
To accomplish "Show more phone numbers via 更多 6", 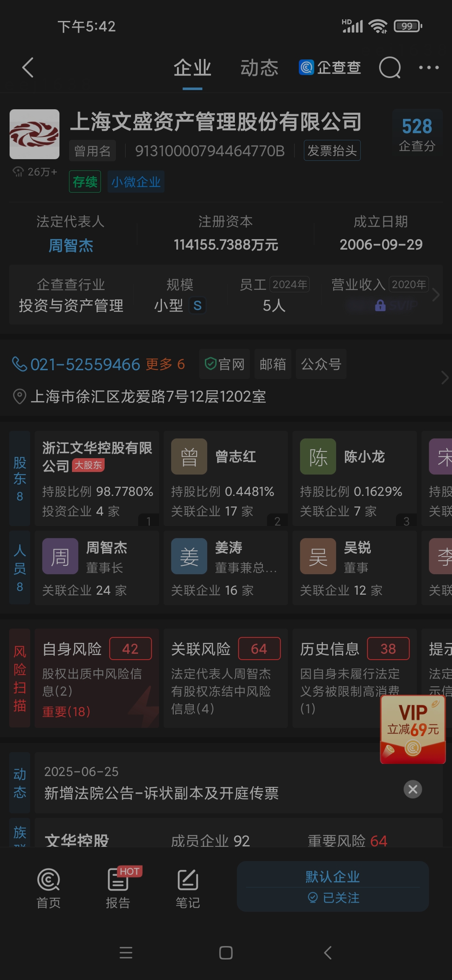I will click(x=165, y=364).
